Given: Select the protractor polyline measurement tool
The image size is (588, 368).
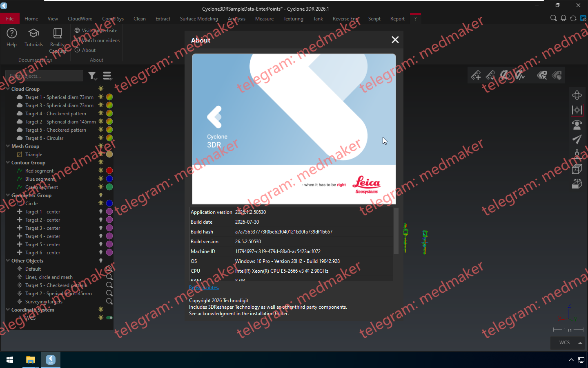Looking at the screenshot, I should tap(519, 75).
